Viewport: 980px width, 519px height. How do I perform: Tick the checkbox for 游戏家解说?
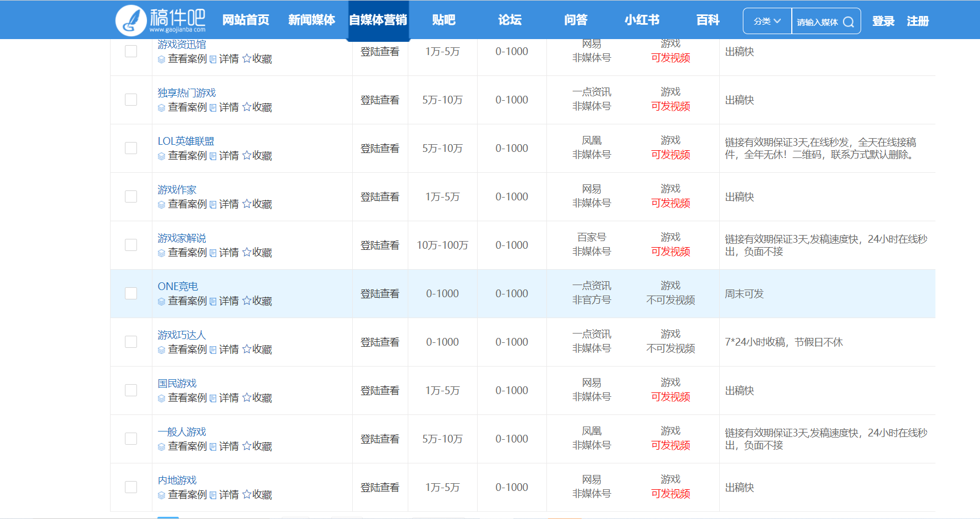(x=131, y=245)
